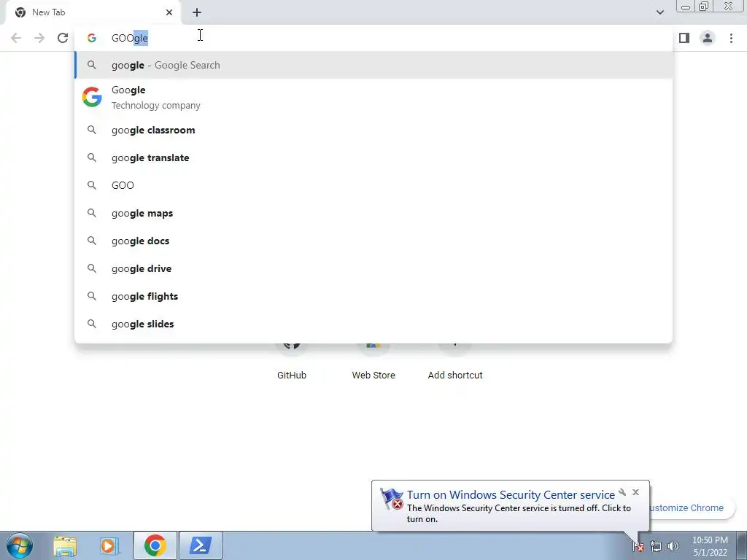This screenshot has width=747, height=560.
Task: Click the wrench icon on the notification
Action: click(622, 492)
